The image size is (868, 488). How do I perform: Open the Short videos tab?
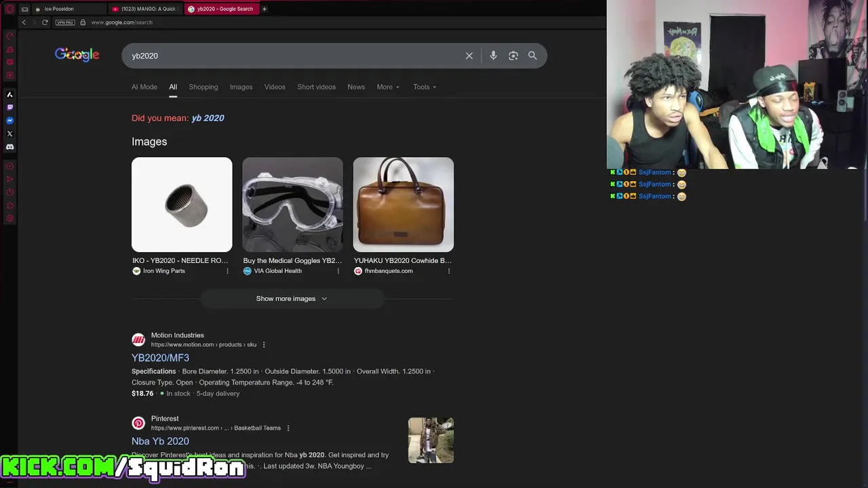click(x=316, y=87)
